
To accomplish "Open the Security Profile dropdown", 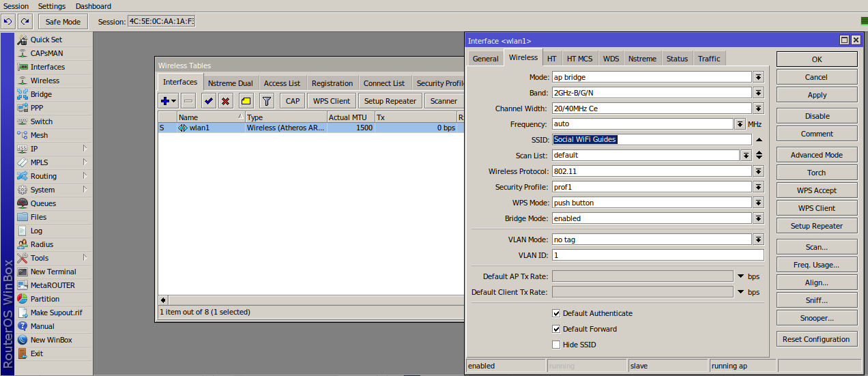I will click(758, 187).
